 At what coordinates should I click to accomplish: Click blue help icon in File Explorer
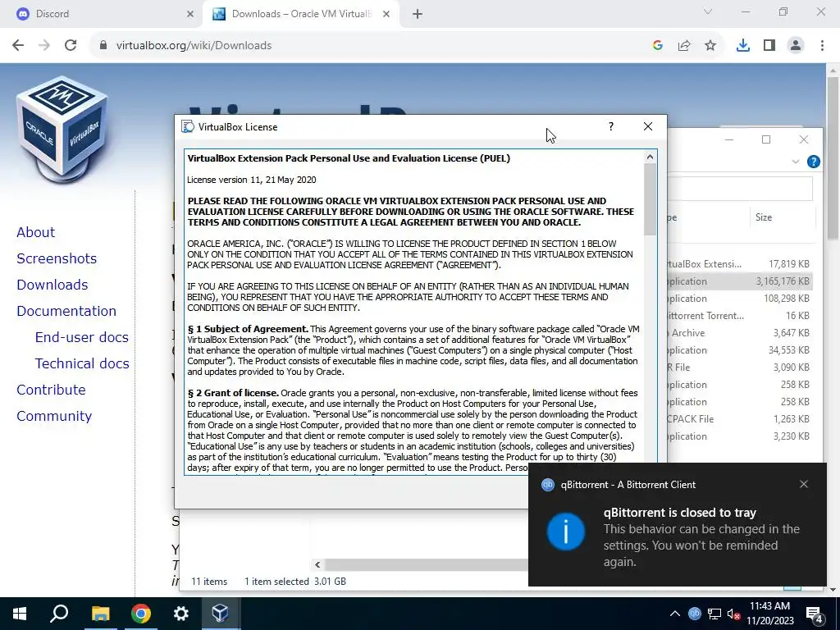point(813,162)
